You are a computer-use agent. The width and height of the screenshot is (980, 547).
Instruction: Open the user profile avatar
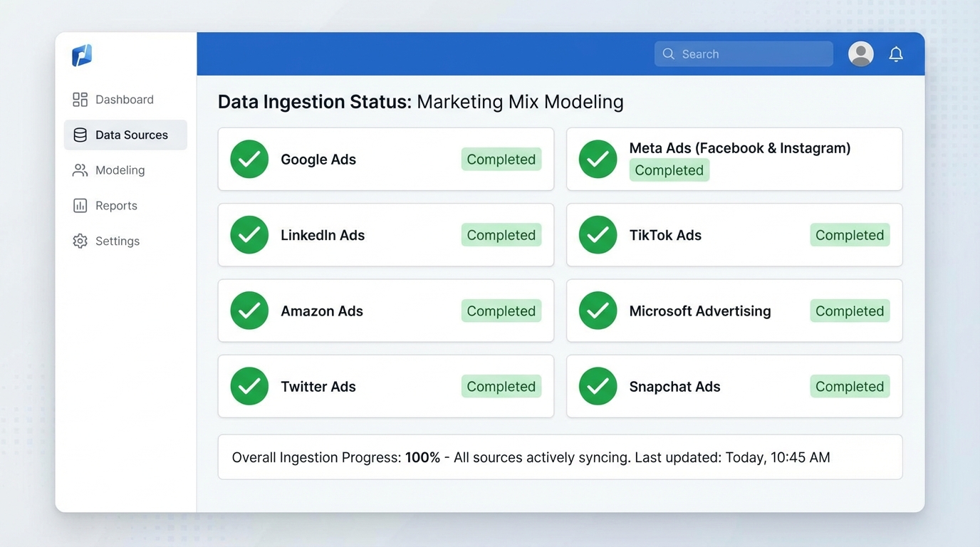(860, 54)
